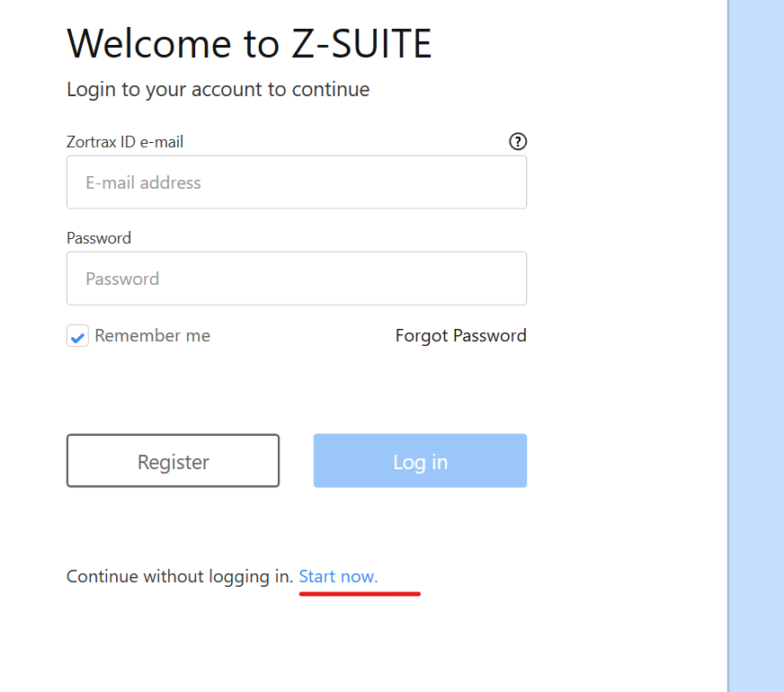This screenshot has width=784, height=692.
Task: Uncheck the Remember me checkbox
Action: click(x=77, y=336)
